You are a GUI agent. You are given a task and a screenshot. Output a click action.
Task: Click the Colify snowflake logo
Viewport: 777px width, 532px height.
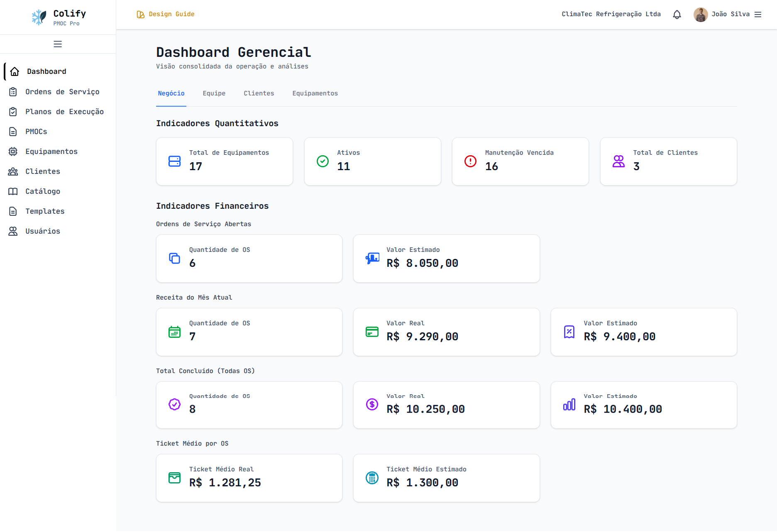coord(39,17)
